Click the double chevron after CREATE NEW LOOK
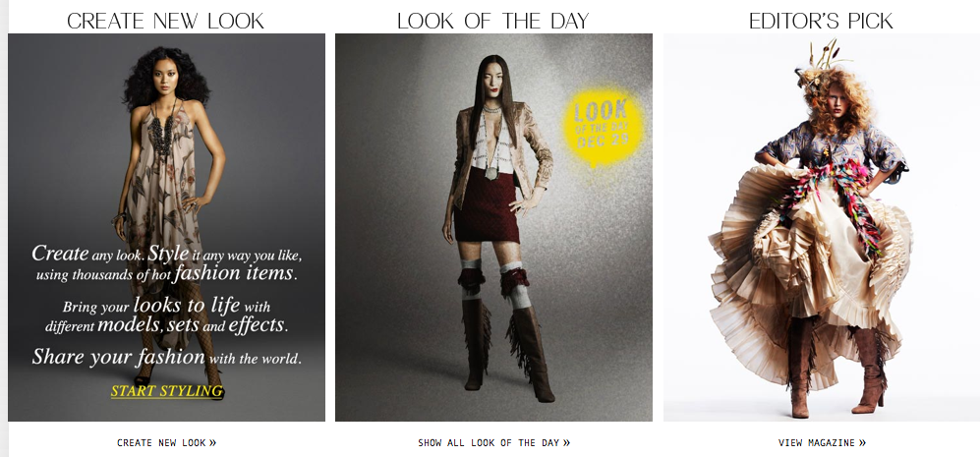 (x=212, y=442)
